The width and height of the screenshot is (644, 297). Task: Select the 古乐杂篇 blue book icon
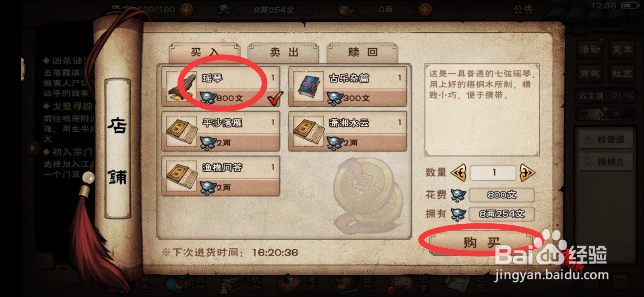308,87
